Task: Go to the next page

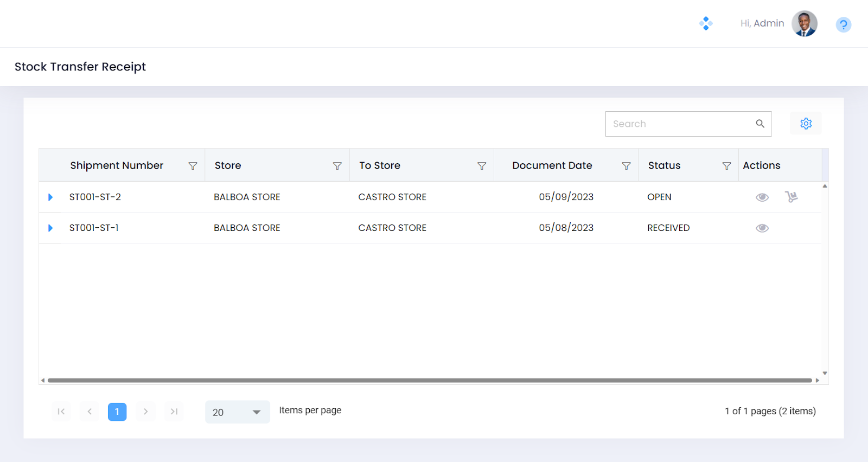Action: (145, 412)
